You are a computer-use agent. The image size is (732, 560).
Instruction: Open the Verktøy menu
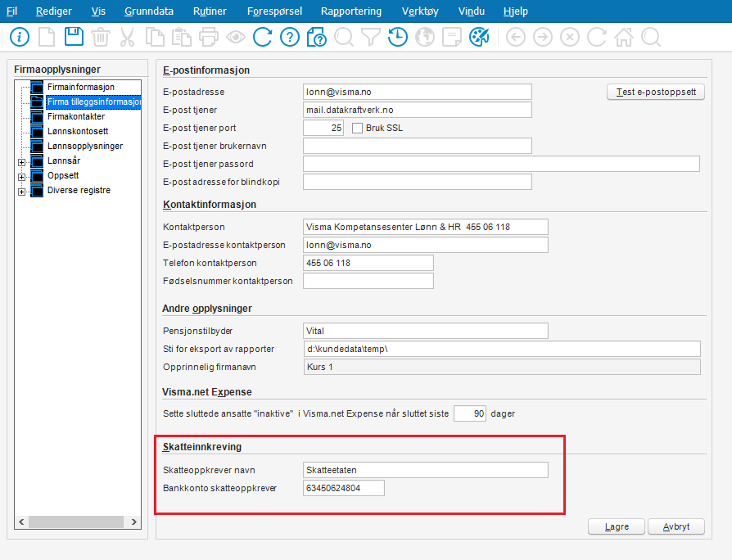[x=420, y=11]
